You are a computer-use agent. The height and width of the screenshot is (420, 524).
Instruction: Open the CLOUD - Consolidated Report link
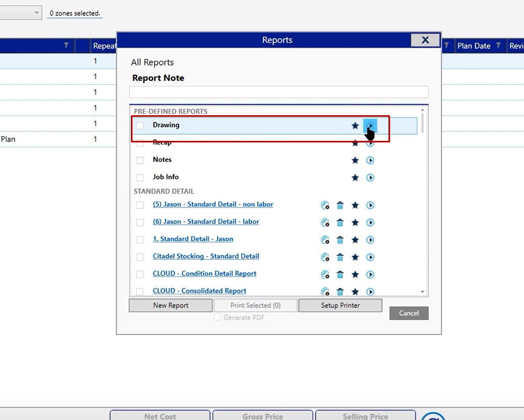click(x=199, y=291)
